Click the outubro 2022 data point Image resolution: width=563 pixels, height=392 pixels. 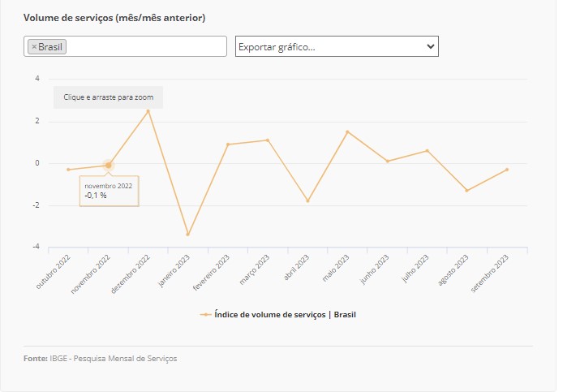point(68,170)
